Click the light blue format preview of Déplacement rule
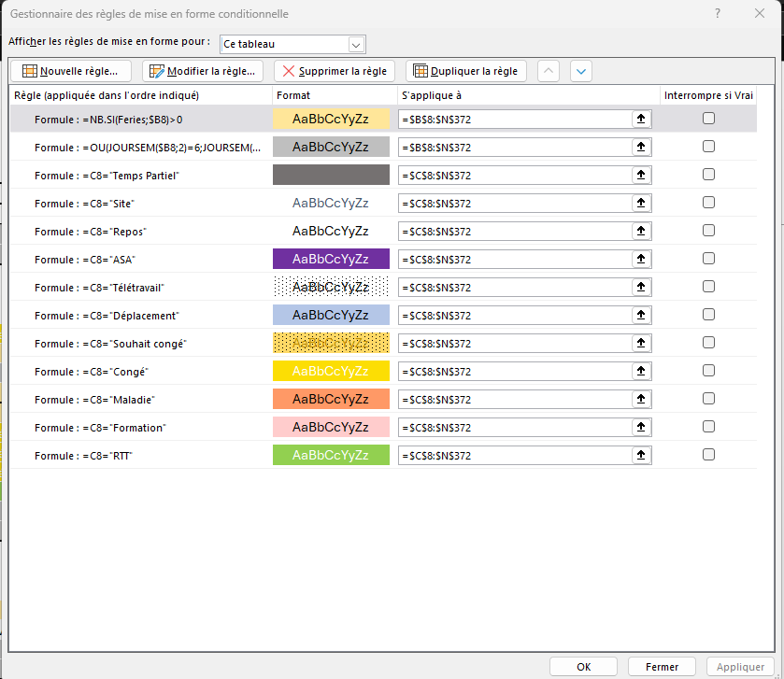Image resolution: width=784 pixels, height=679 pixels. pos(331,315)
